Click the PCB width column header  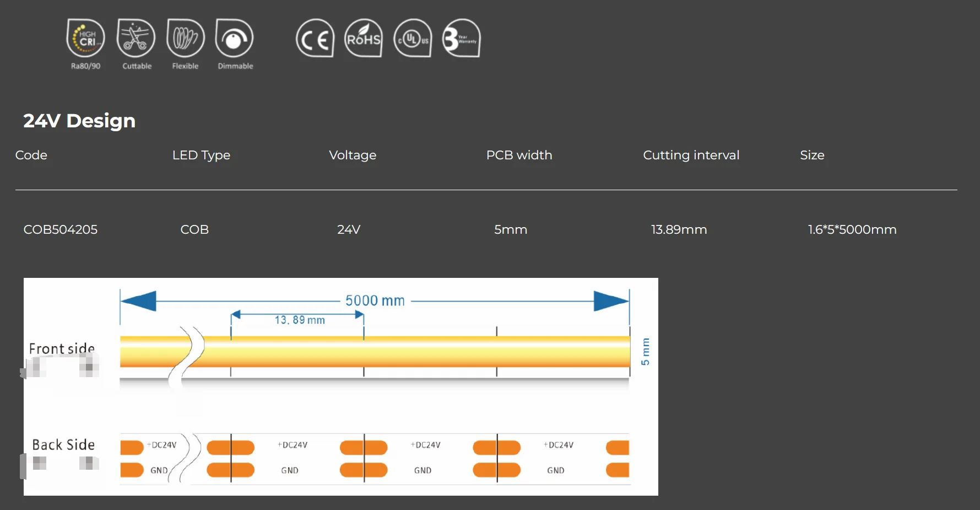(x=519, y=155)
